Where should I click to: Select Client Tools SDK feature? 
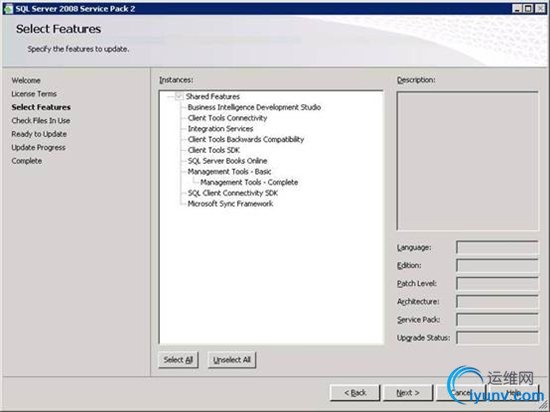click(214, 150)
